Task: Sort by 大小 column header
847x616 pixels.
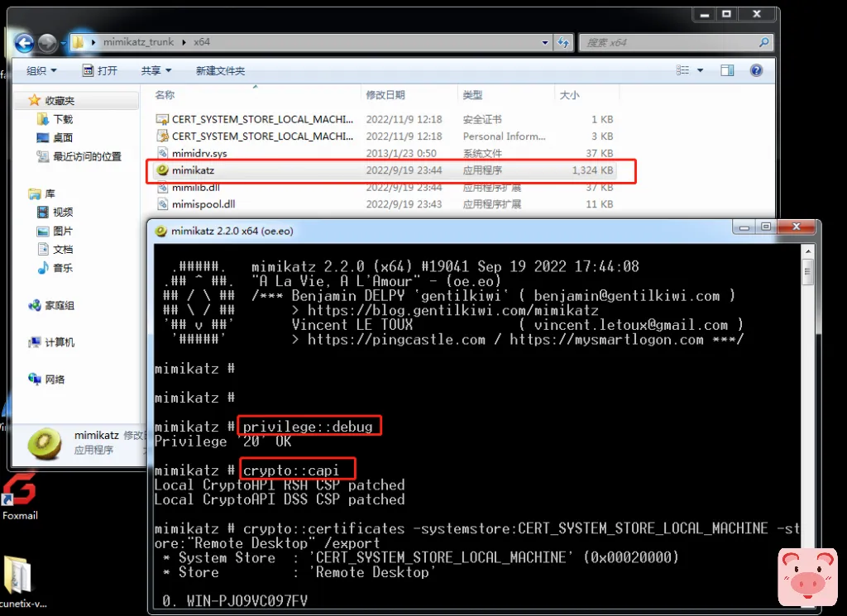Action: 569,95
